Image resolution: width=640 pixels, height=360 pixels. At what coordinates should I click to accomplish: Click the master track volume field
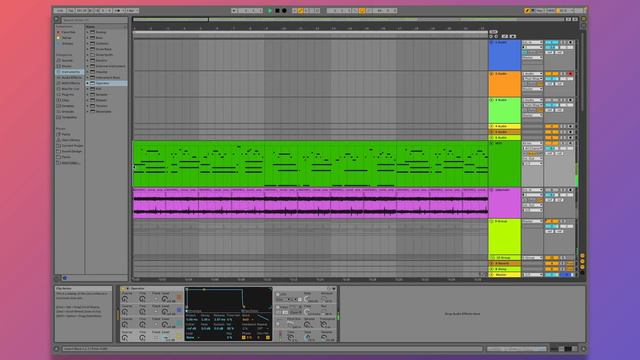pyautogui.click(x=552, y=275)
